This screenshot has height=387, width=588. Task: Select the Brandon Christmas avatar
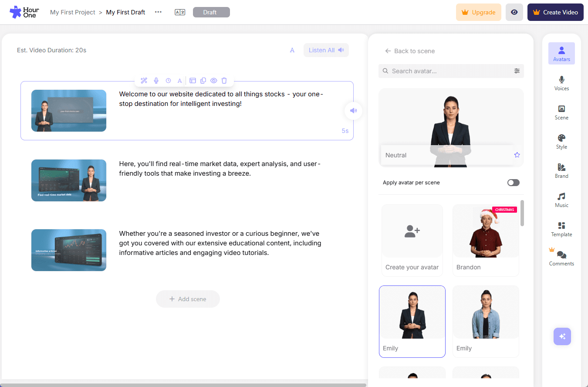coord(486,241)
